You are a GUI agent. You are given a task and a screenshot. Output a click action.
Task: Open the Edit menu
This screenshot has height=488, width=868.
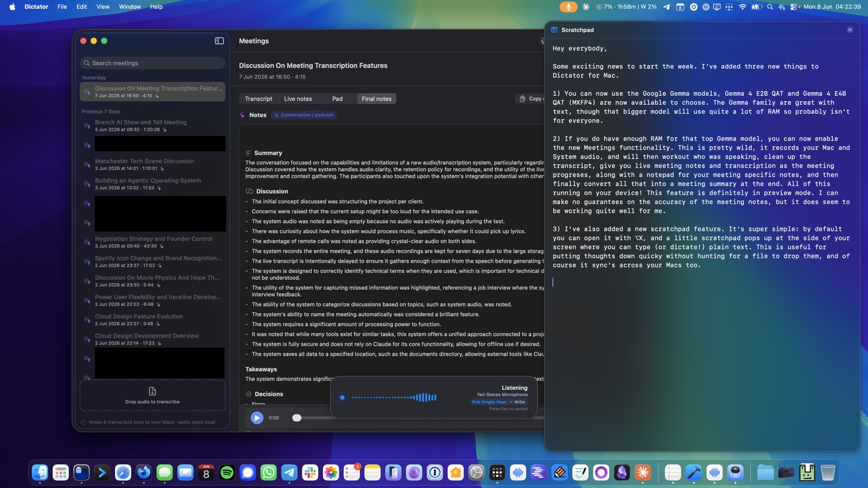click(x=81, y=7)
